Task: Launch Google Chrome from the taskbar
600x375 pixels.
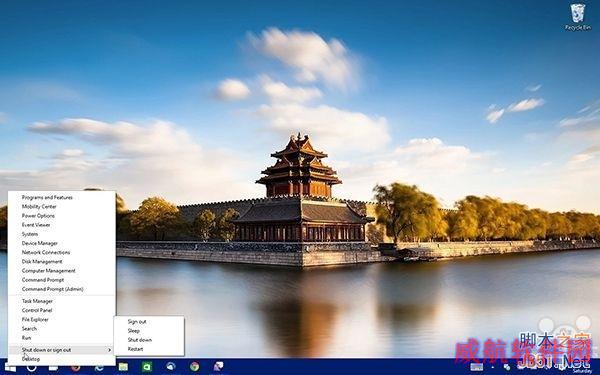Action: coord(194,367)
